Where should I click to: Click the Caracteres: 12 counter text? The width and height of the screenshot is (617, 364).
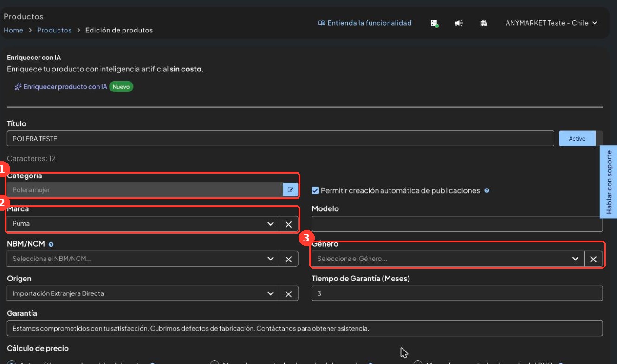pos(31,158)
